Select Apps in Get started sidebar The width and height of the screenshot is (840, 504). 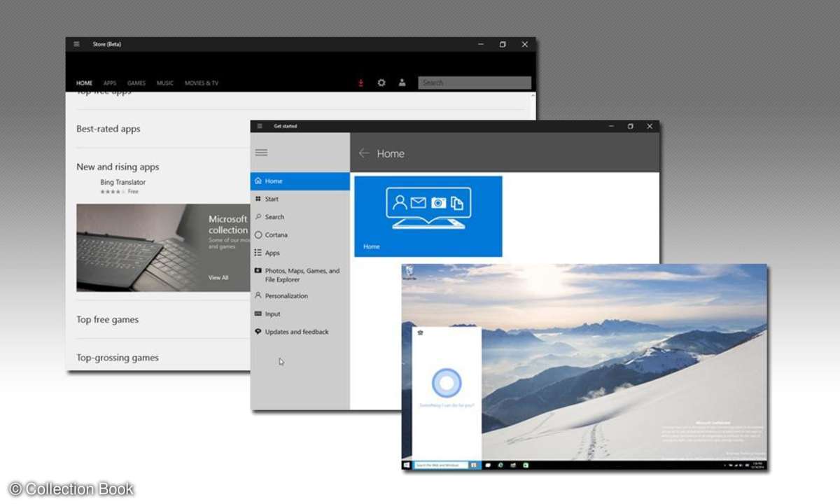(x=300, y=253)
